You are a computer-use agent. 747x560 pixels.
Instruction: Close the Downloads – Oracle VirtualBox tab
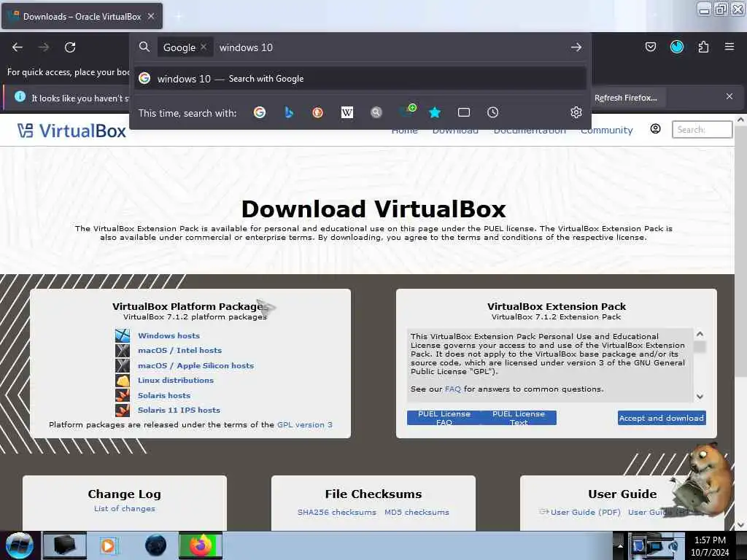(150, 16)
